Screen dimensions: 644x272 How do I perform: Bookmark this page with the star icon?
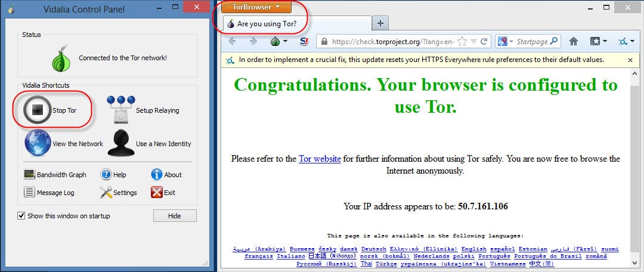462,42
